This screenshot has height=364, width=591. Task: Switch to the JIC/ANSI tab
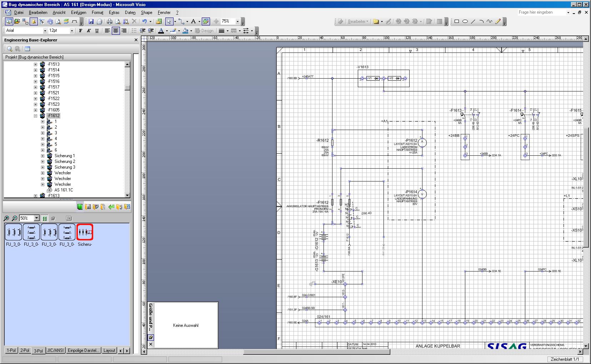point(55,350)
